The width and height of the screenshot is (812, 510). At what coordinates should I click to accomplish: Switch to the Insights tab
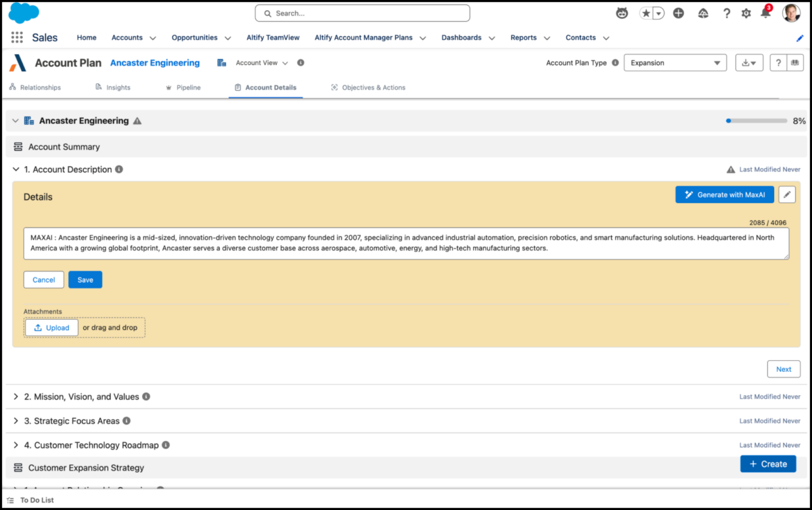pos(113,87)
